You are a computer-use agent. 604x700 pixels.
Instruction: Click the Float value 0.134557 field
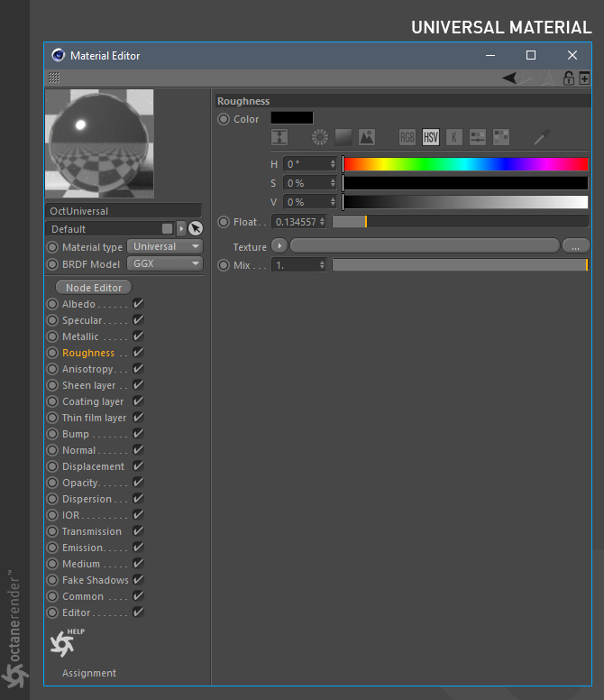pos(298,222)
